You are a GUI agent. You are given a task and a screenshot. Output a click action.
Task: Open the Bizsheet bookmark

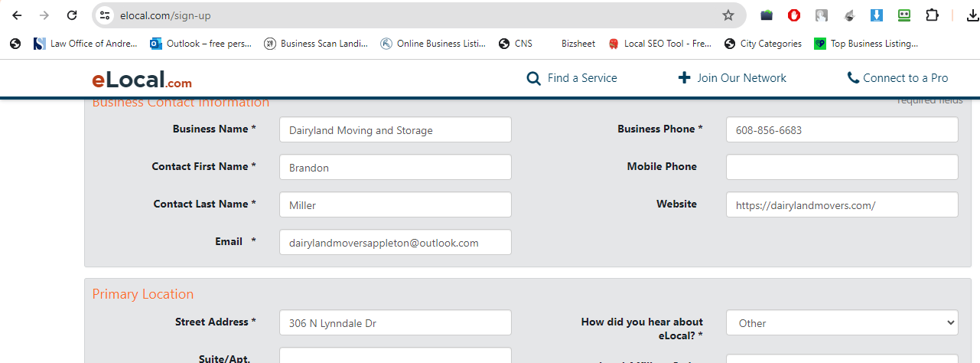coord(578,44)
